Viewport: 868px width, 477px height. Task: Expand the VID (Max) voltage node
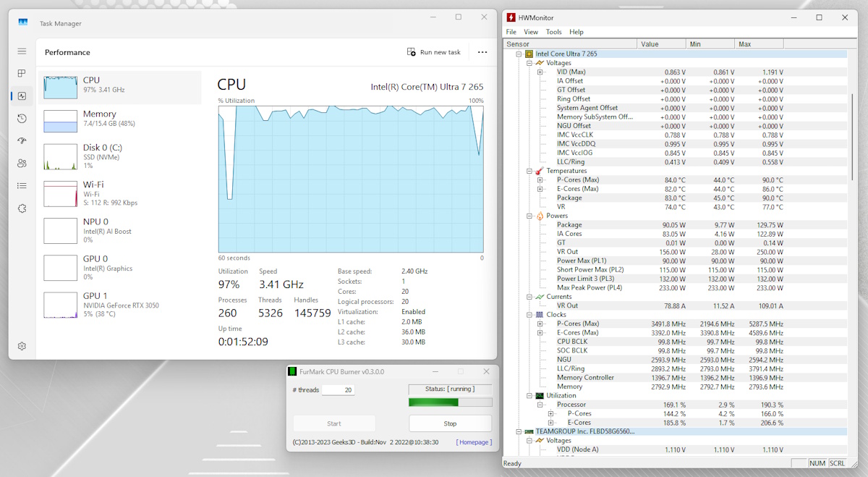pyautogui.click(x=539, y=72)
